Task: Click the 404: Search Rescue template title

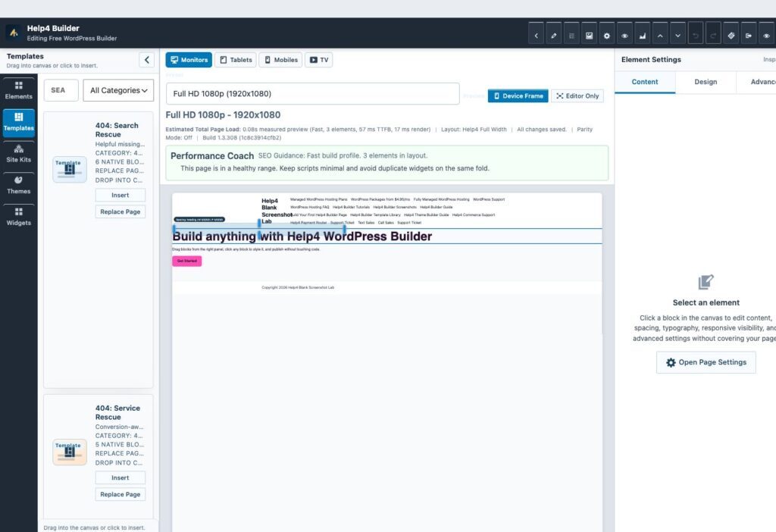Action: [x=117, y=130]
